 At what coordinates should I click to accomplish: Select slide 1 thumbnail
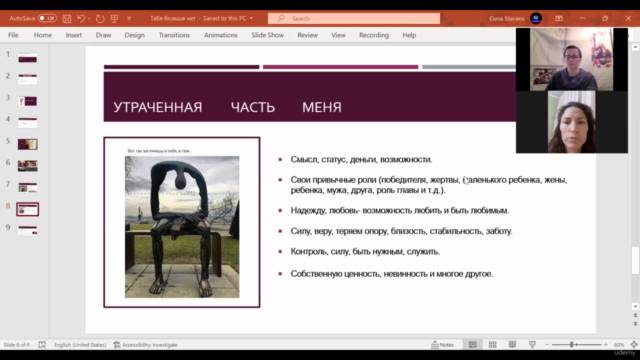point(27,58)
